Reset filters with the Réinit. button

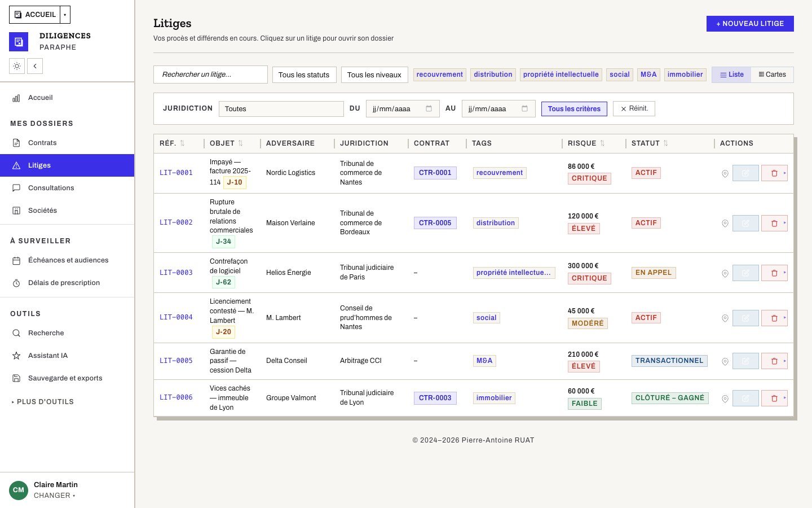click(634, 108)
